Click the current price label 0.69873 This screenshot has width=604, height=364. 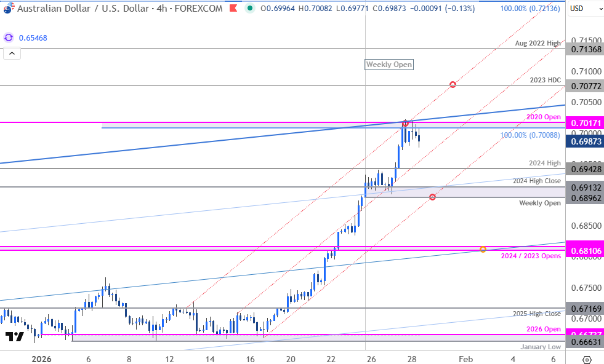[585, 141]
